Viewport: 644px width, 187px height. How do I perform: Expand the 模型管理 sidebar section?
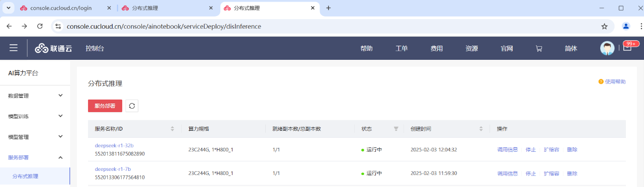35,137
